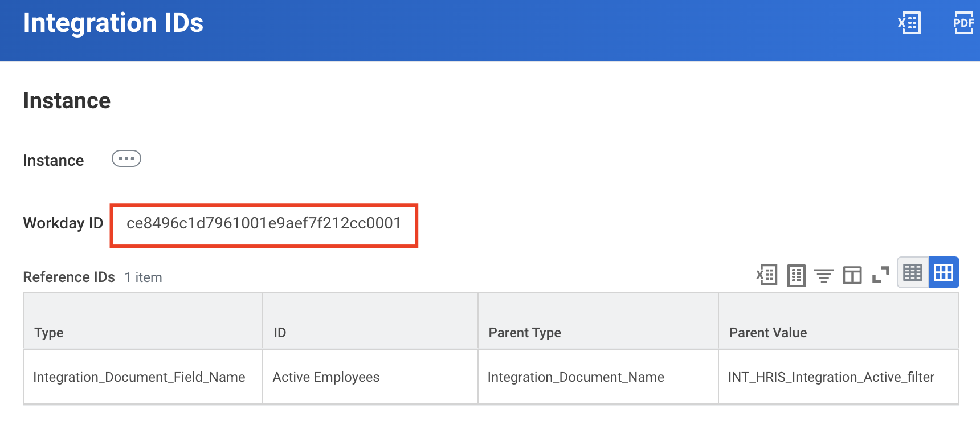
Task: Open the Instance related actions ellipsis
Action: [126, 158]
